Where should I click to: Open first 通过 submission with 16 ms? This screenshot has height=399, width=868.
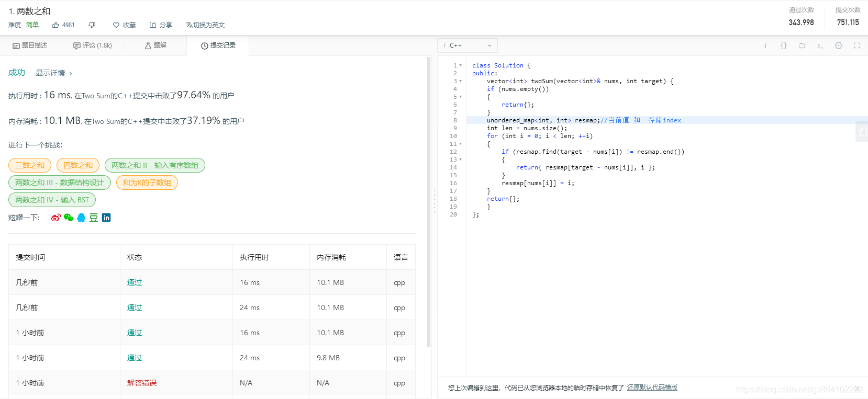click(x=135, y=282)
